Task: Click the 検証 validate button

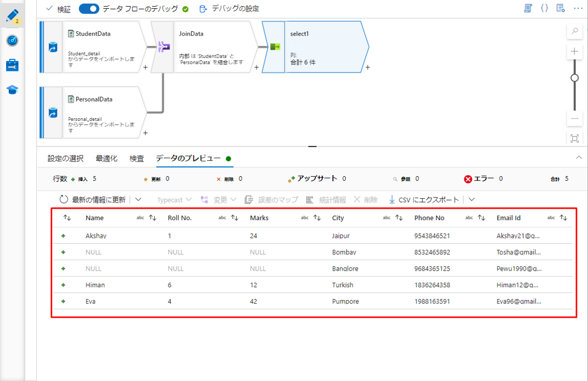Action: (58, 9)
